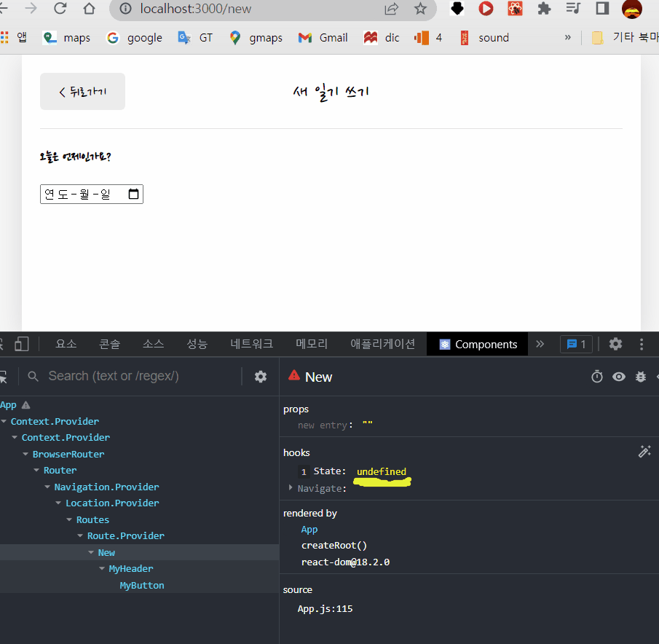Select the MyButton component

click(142, 585)
